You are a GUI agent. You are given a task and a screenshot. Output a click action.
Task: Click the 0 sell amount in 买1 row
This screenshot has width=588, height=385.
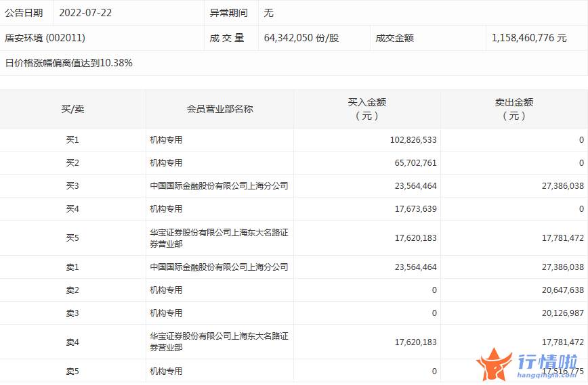[x=581, y=139]
